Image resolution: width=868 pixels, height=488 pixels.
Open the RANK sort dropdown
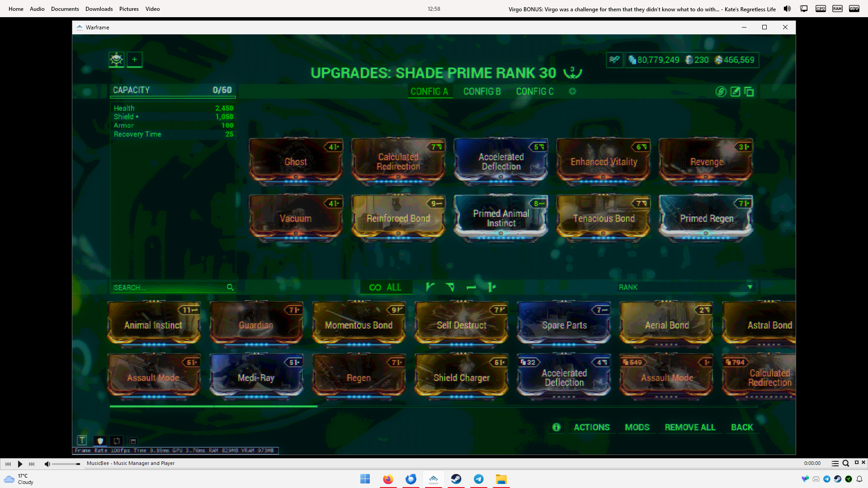[686, 287]
